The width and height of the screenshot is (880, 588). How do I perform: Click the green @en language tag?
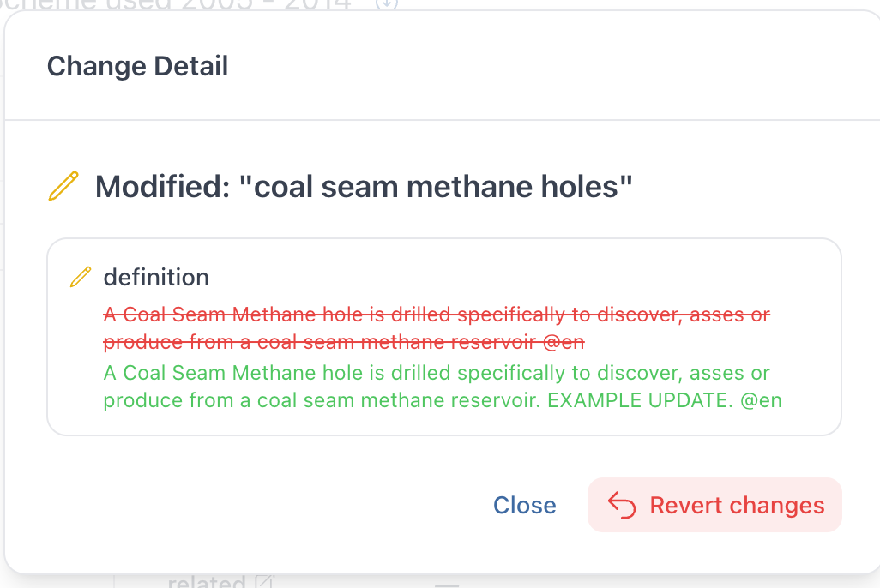click(x=761, y=400)
